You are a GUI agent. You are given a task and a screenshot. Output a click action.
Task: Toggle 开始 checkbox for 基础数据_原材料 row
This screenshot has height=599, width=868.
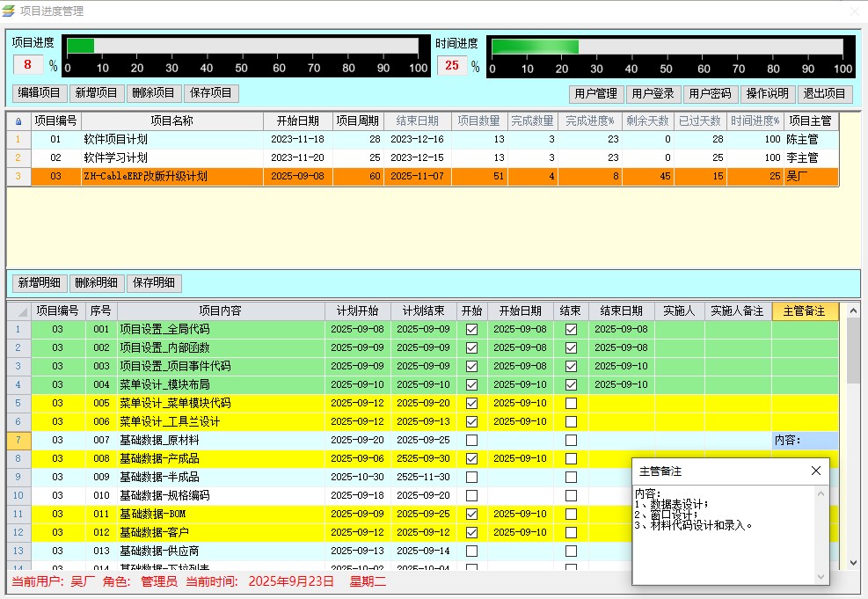tap(471, 440)
